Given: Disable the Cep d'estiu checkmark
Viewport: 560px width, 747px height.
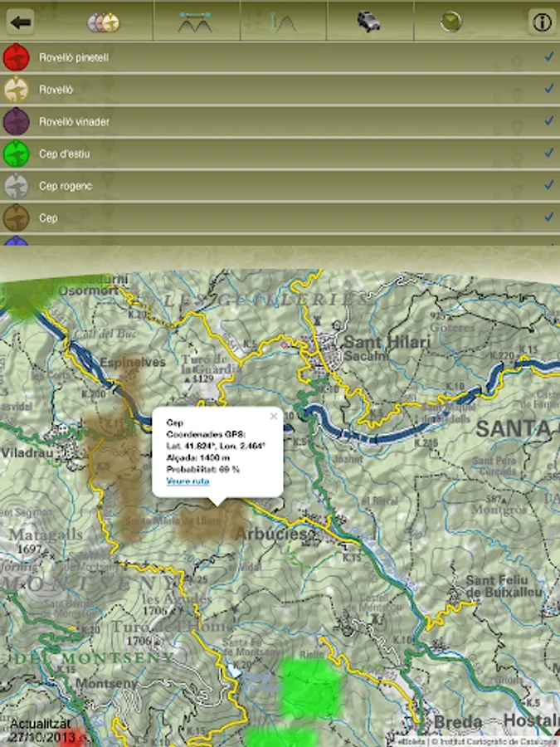Looking at the screenshot, I should click(x=549, y=153).
